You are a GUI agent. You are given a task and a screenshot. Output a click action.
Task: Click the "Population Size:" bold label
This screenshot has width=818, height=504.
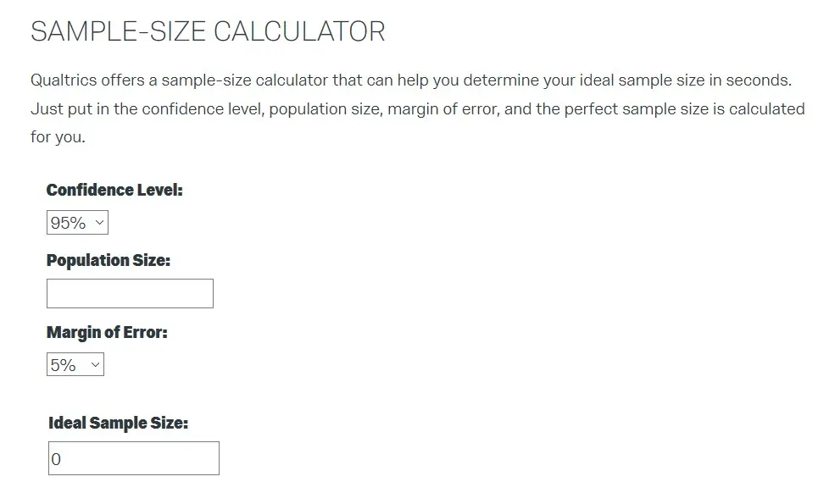tap(109, 261)
